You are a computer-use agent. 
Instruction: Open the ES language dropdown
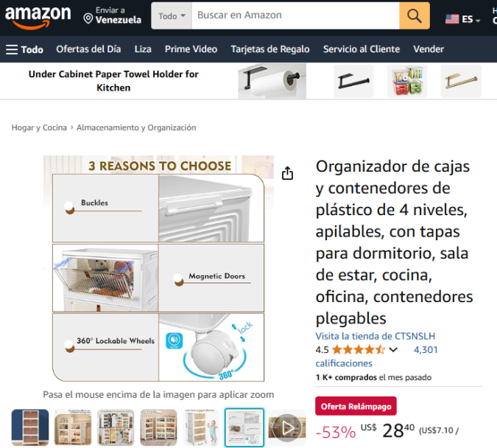pyautogui.click(x=471, y=19)
